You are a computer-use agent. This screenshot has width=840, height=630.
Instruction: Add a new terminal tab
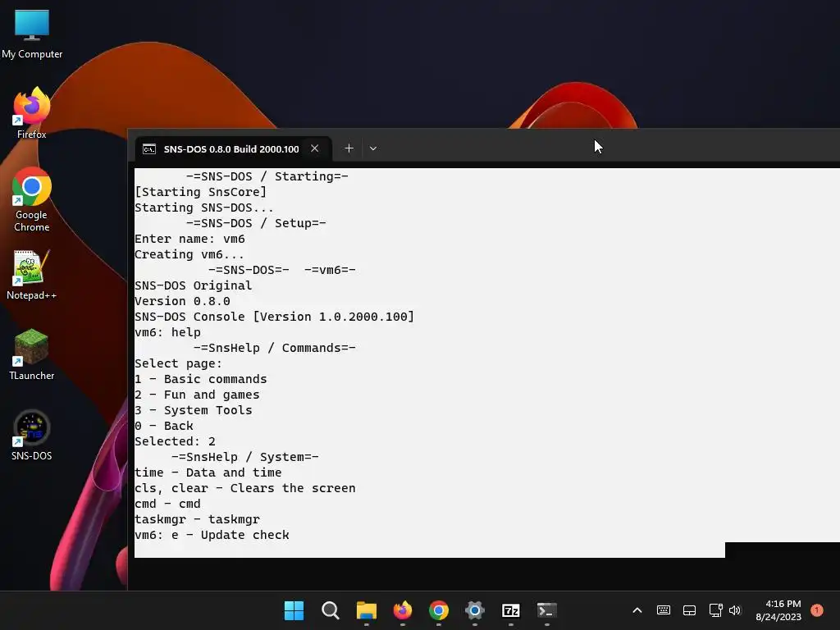pyautogui.click(x=349, y=148)
